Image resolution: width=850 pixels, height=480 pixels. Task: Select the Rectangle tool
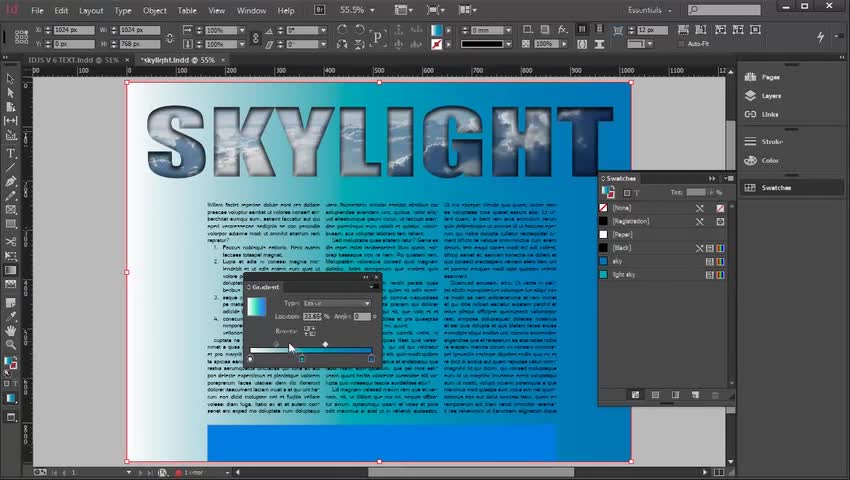click(x=10, y=224)
